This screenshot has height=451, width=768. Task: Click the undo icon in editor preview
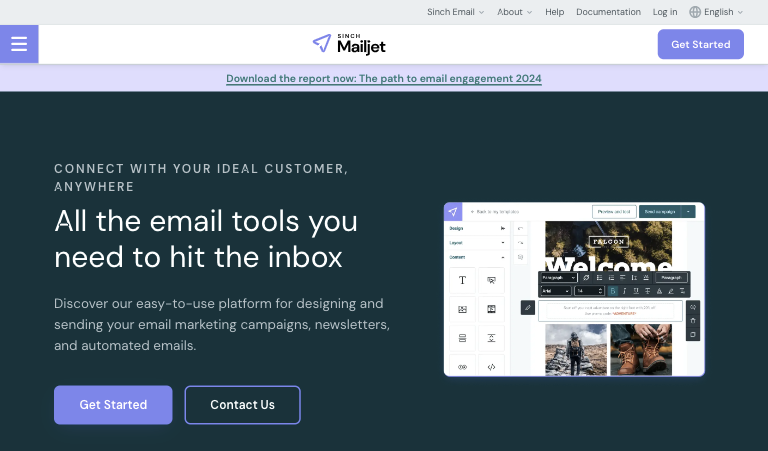520,228
